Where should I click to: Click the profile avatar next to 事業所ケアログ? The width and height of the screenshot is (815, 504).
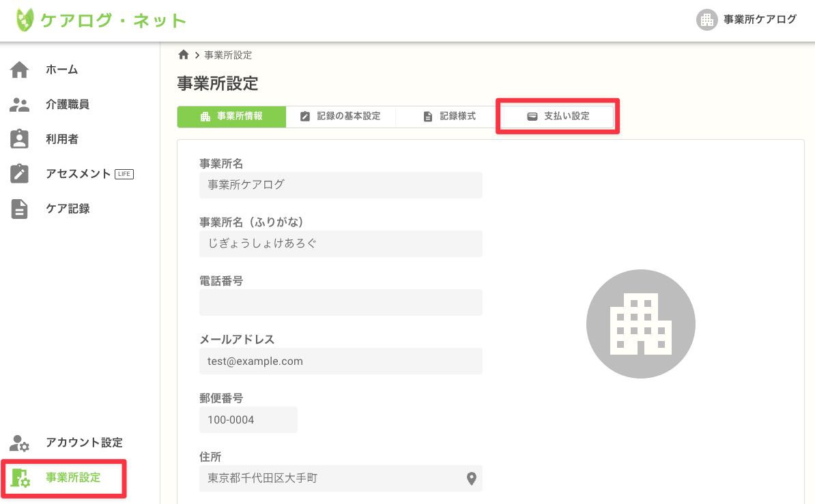pos(706,19)
